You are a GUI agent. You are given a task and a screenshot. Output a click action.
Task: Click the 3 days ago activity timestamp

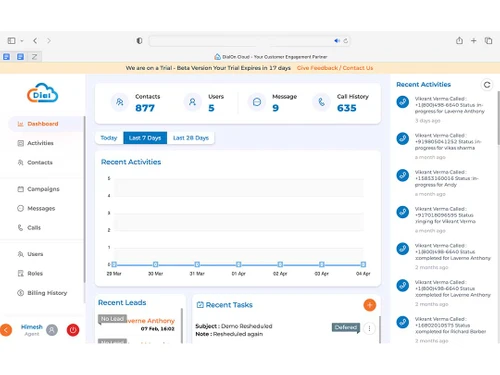[428, 121]
